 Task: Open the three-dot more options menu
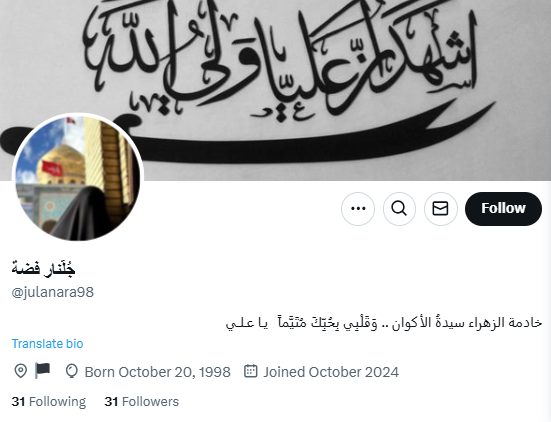click(358, 209)
